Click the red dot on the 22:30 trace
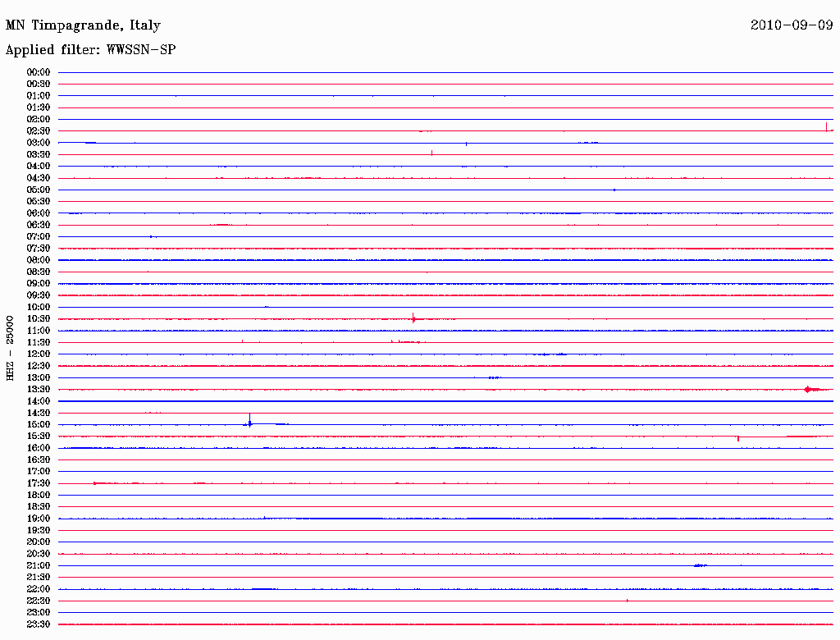The width and height of the screenshot is (840, 640). pos(628,601)
